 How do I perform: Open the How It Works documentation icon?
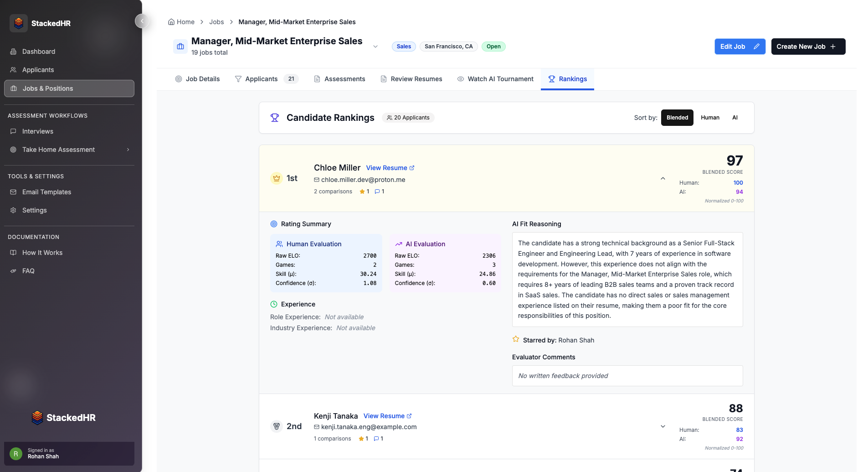(x=13, y=253)
